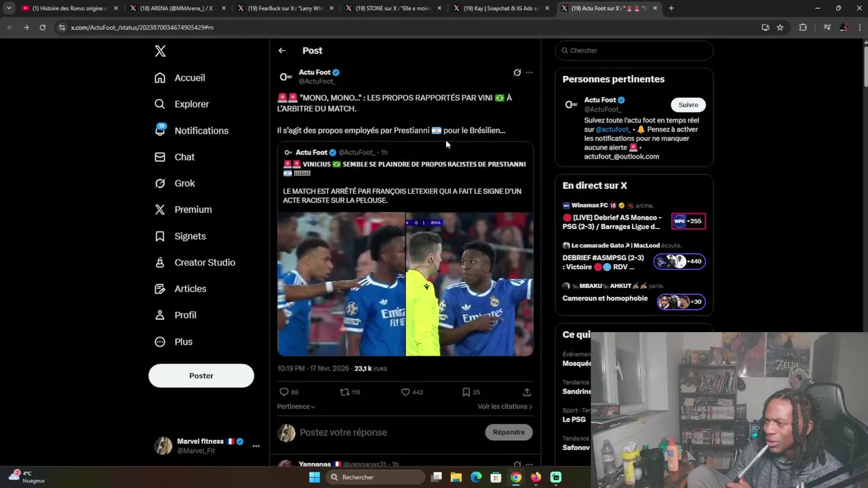Open the Explorer page
868x488 pixels.
(182, 104)
